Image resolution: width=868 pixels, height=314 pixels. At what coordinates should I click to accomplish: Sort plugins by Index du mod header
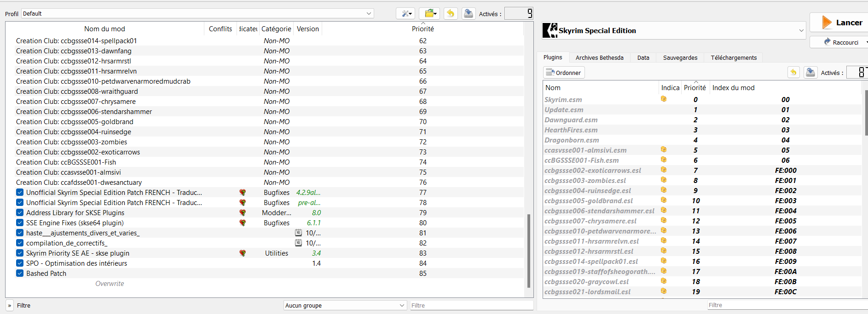(785, 88)
